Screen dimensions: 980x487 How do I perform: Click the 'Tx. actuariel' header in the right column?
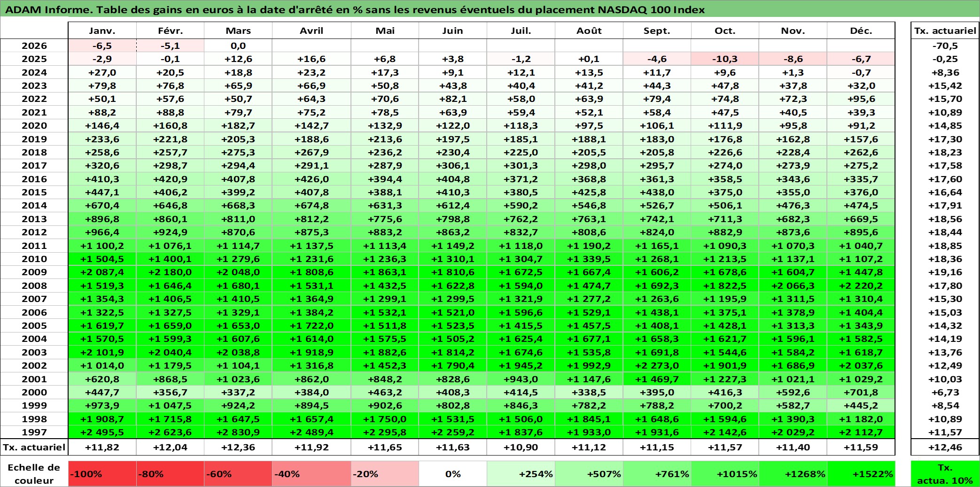click(945, 31)
